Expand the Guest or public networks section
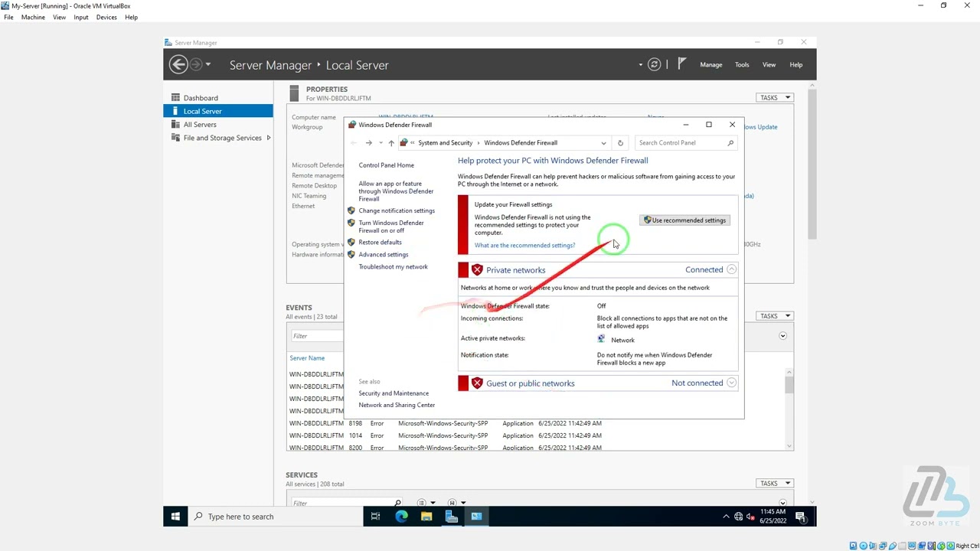Viewport: 980px width, 551px height. (x=732, y=383)
